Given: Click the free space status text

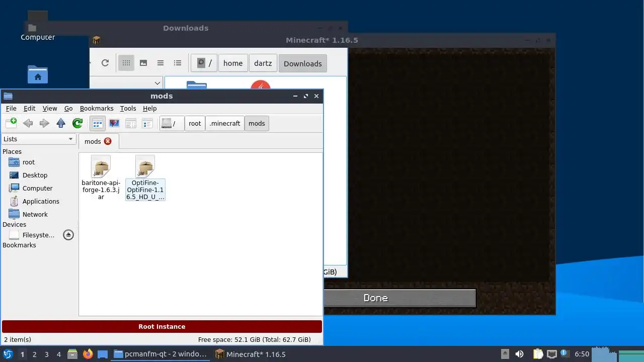Looking at the screenshot, I should tap(254, 339).
